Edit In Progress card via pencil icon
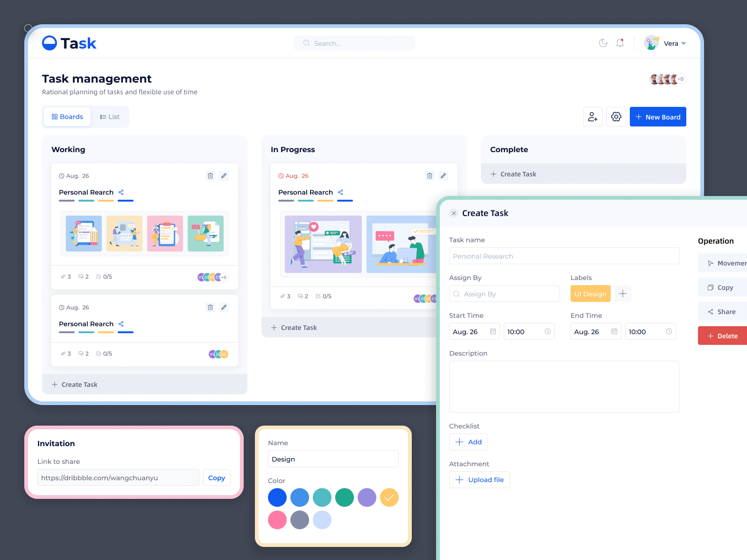This screenshot has width=747, height=560. (444, 176)
